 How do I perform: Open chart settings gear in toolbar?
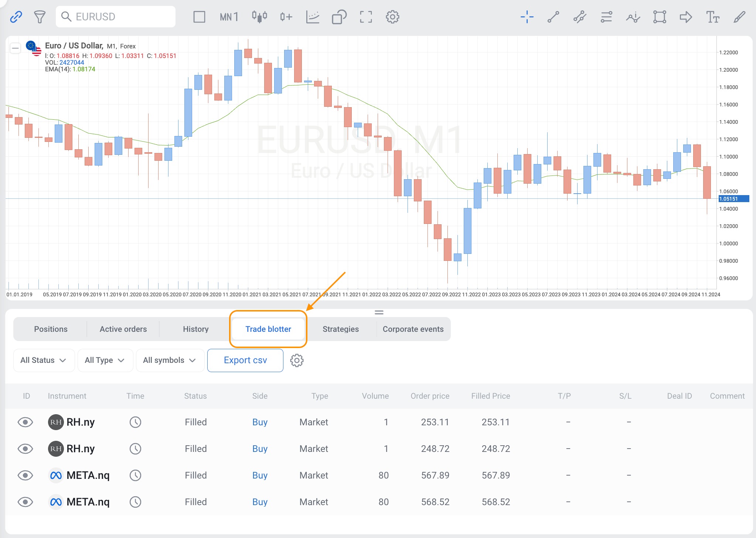pos(392,17)
